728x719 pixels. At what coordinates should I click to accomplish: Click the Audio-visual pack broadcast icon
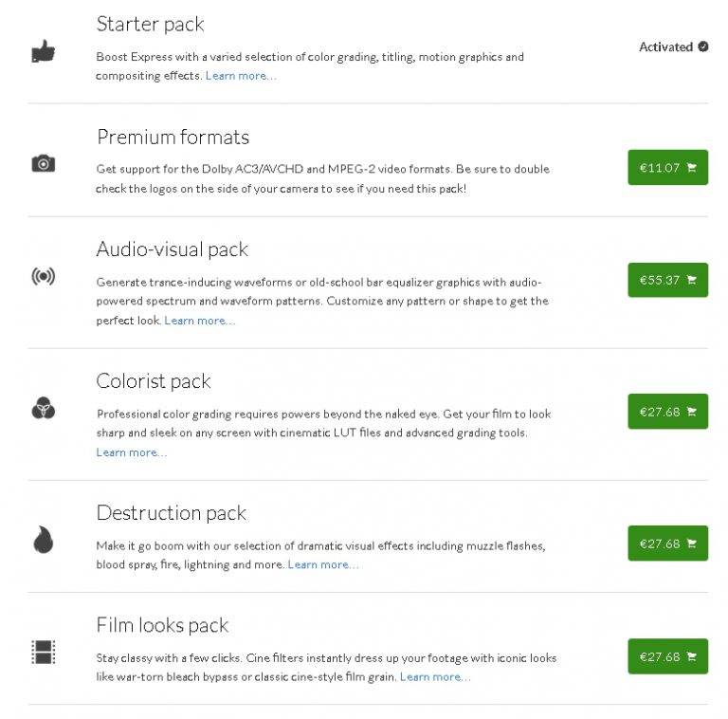43,277
